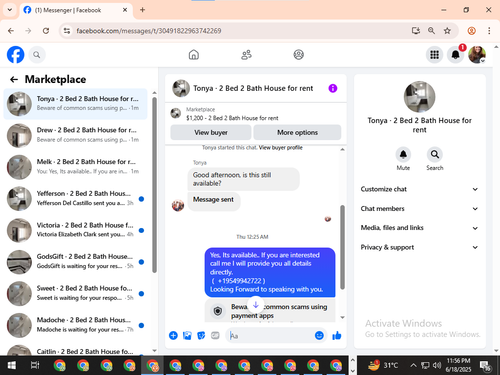Show hidden system tray icons chevron
500x375 pixels.
pos(413,365)
